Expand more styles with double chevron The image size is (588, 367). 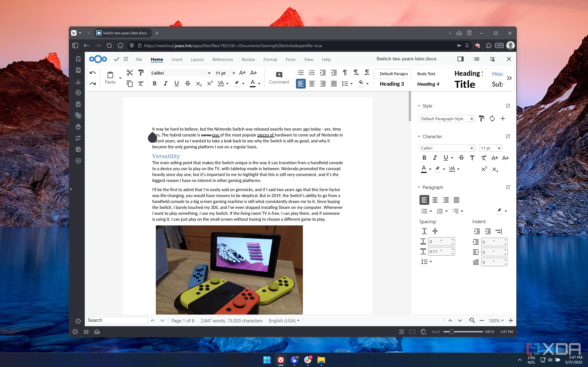pyautogui.click(x=509, y=78)
